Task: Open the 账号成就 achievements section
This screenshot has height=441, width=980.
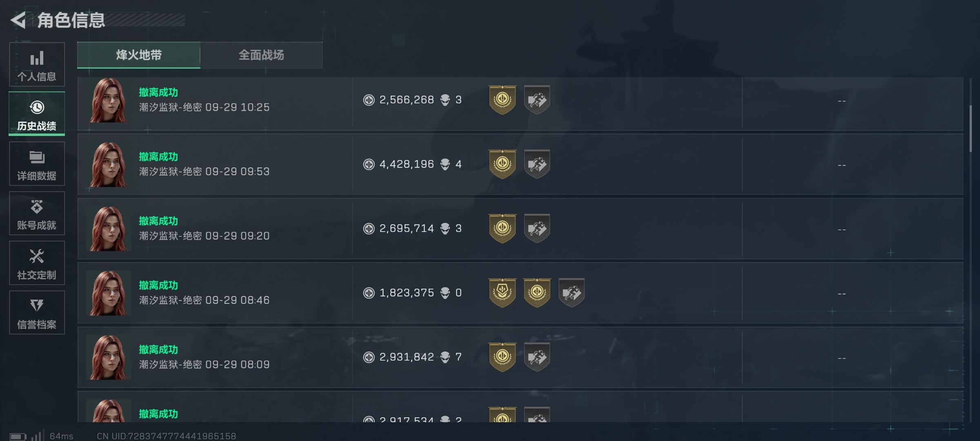Action: tap(37, 214)
